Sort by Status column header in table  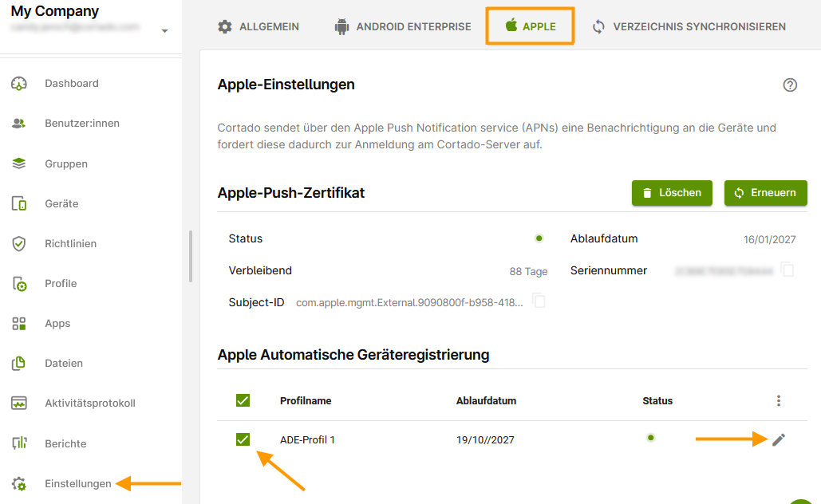[657, 401]
